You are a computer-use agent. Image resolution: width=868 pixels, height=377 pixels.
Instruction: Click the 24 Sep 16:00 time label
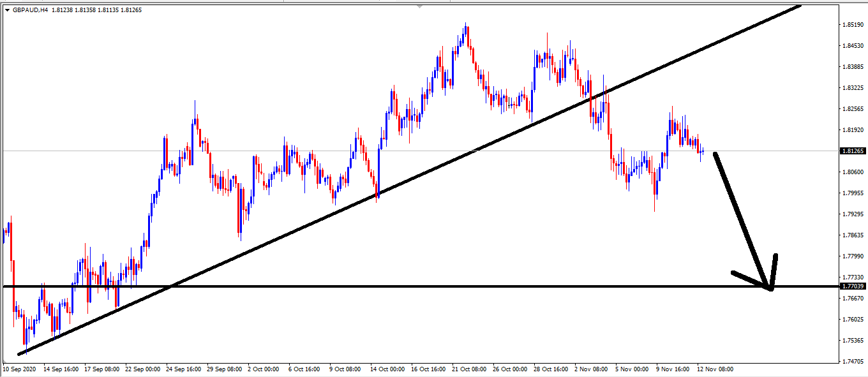185,369
